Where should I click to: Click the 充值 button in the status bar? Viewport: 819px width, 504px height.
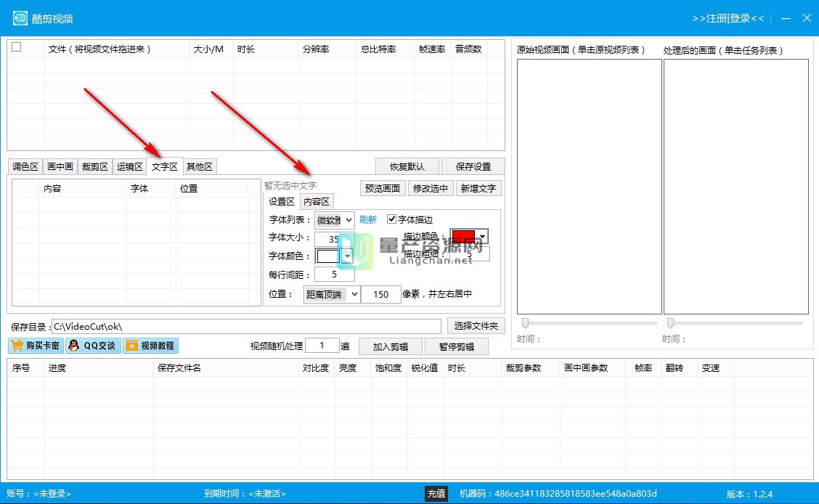pos(436,493)
